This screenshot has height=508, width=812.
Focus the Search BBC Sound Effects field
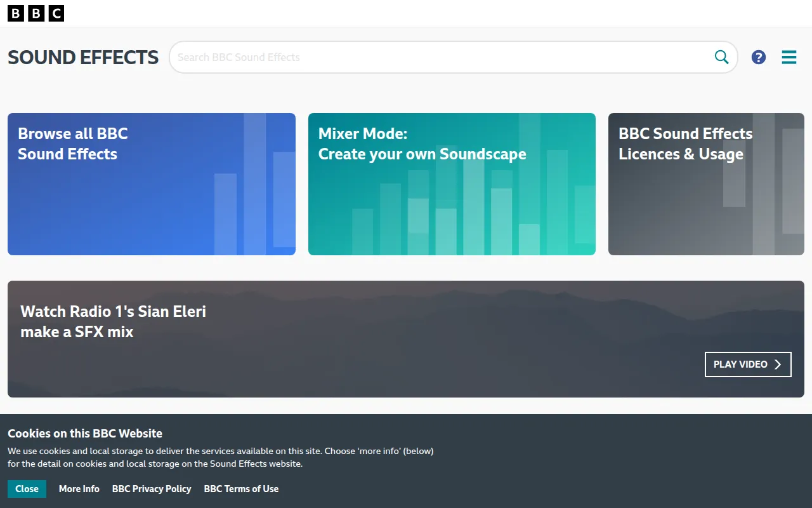[454, 57]
